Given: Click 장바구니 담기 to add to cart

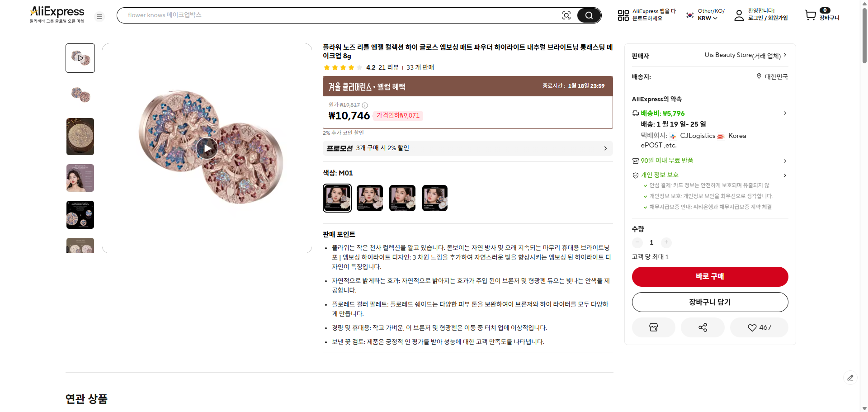Looking at the screenshot, I should [710, 302].
